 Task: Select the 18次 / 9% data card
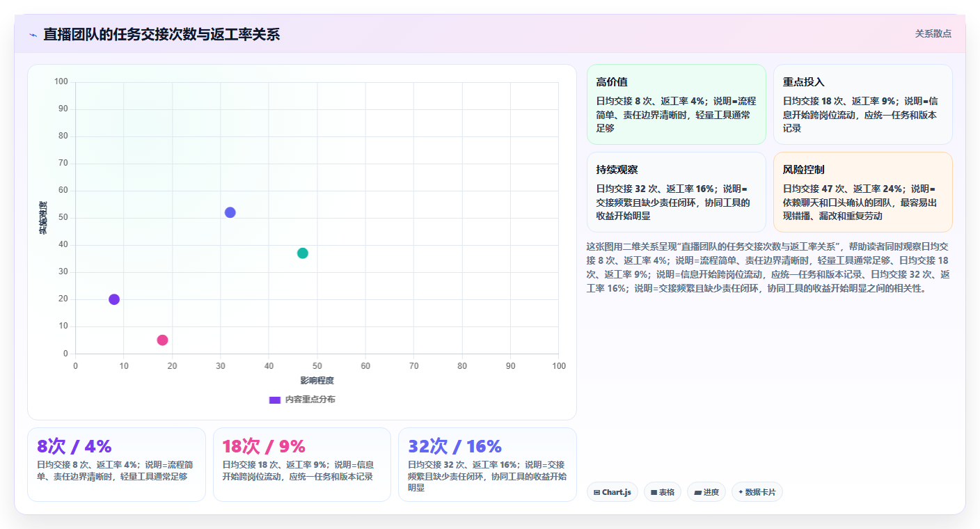[x=302, y=464]
